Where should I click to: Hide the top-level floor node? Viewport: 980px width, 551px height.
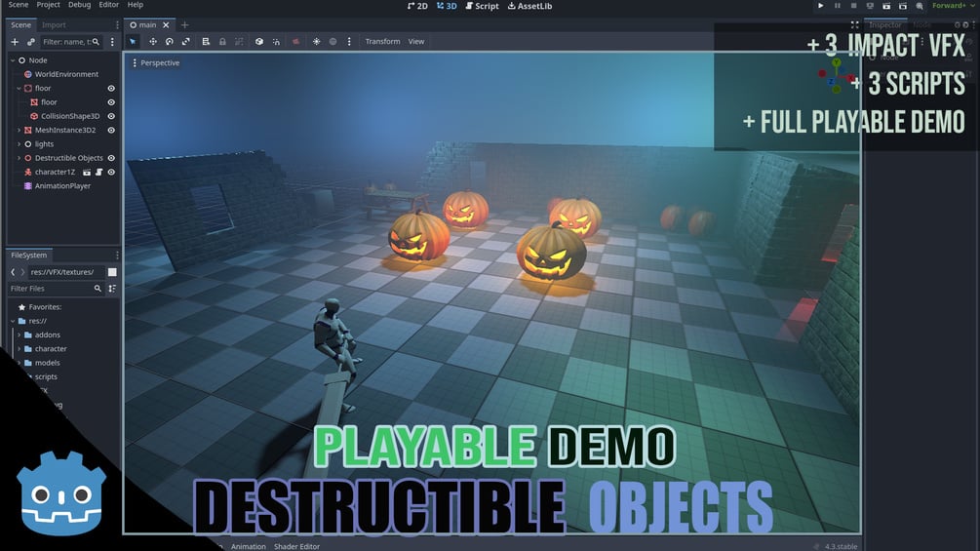(x=111, y=88)
